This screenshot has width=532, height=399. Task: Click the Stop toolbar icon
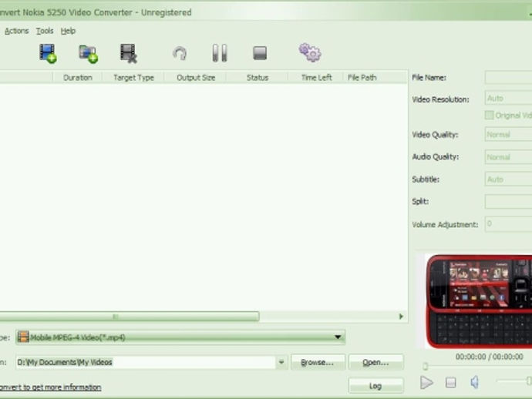point(260,53)
